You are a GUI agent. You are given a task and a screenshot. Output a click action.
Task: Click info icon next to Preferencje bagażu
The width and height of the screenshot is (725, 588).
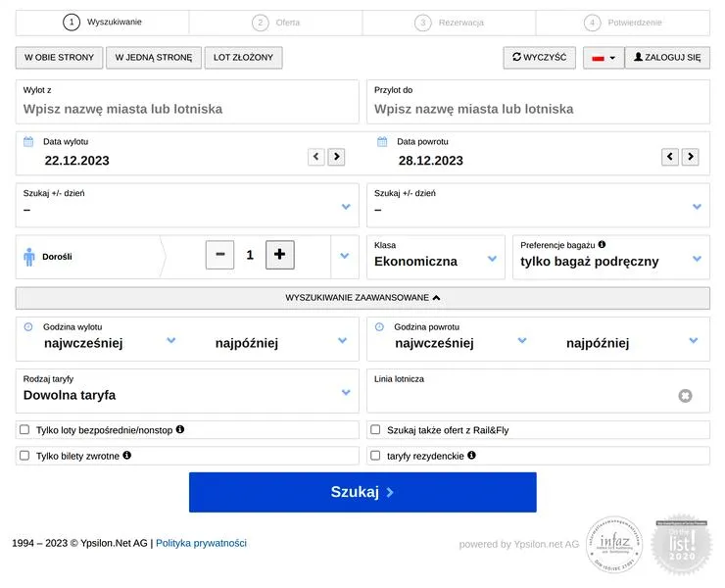click(x=602, y=244)
